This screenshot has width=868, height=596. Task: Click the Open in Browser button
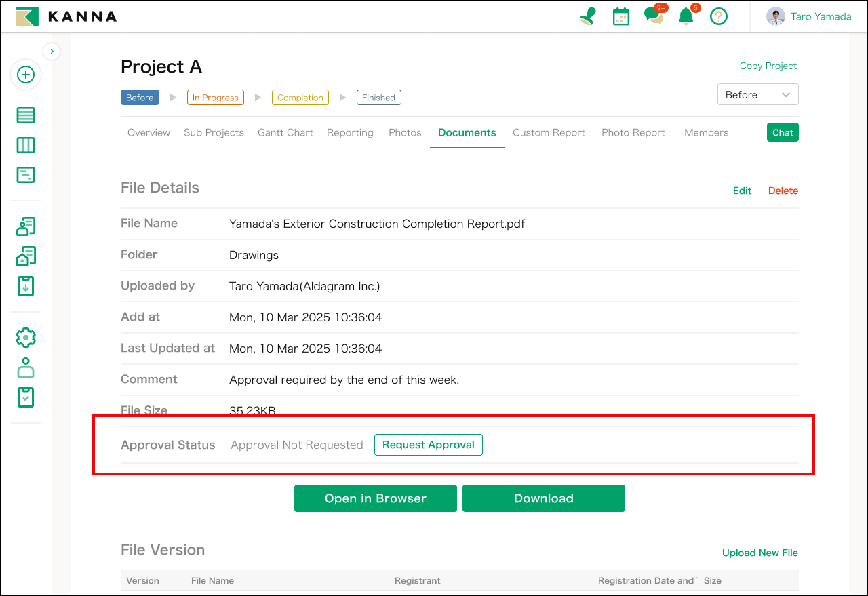point(375,498)
